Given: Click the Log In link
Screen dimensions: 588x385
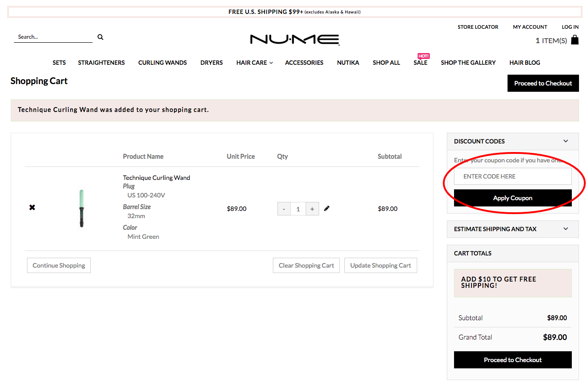Looking at the screenshot, I should tap(570, 27).
